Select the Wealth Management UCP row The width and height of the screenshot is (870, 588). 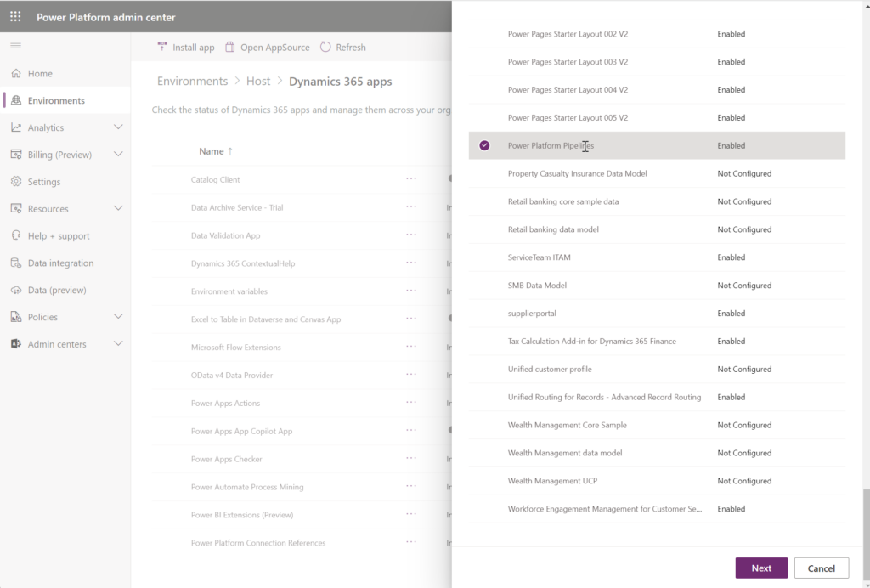[x=657, y=481]
